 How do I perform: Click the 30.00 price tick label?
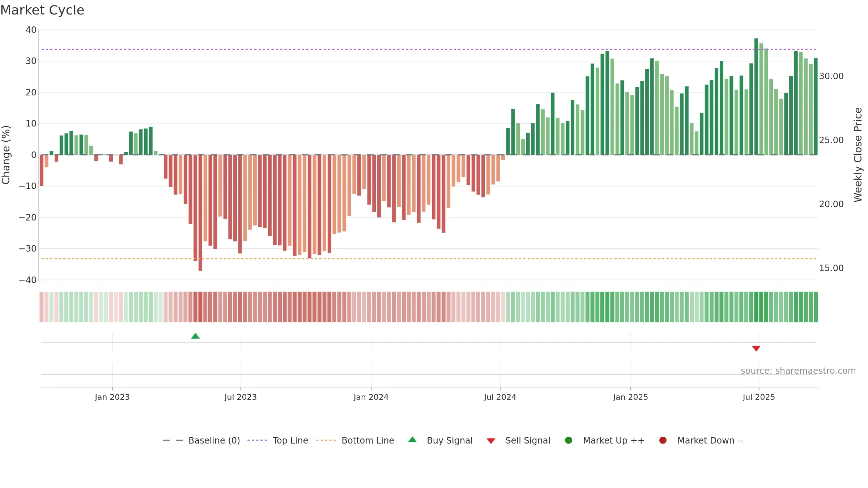[831, 76]
